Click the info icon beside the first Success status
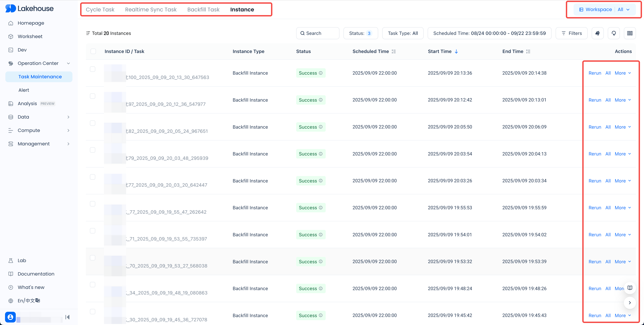Viewport: 644px width, 325px height. (x=321, y=73)
